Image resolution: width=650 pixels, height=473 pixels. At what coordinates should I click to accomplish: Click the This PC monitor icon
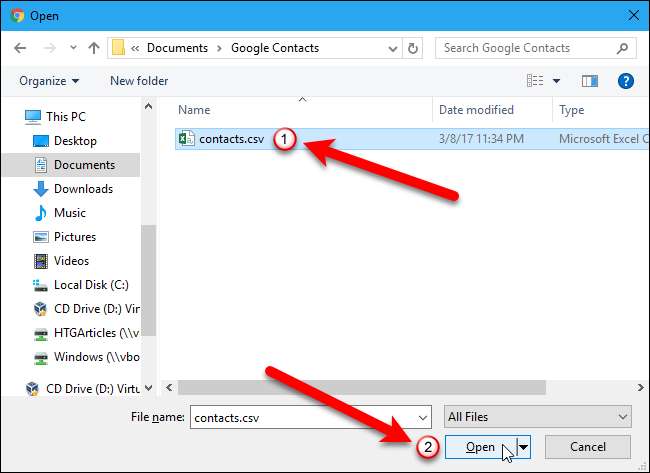pyautogui.click(x=33, y=117)
